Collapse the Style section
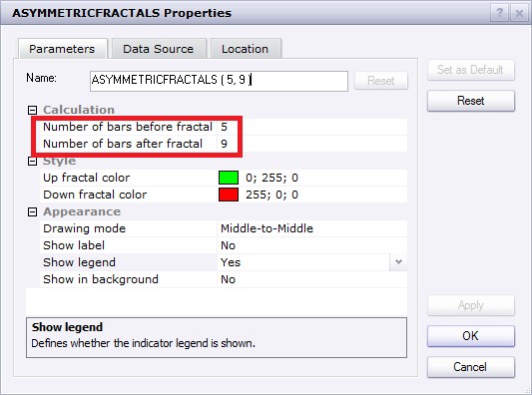532x395 pixels. click(x=32, y=161)
